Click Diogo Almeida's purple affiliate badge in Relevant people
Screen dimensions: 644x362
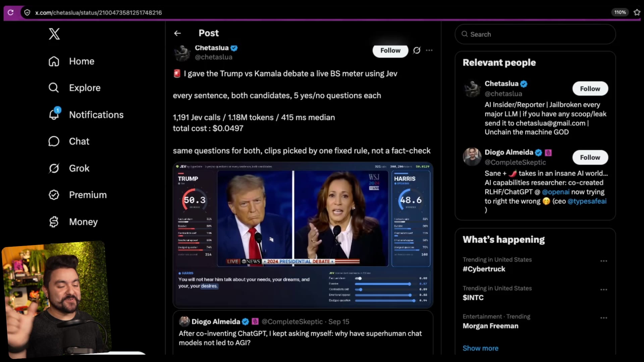click(x=548, y=153)
